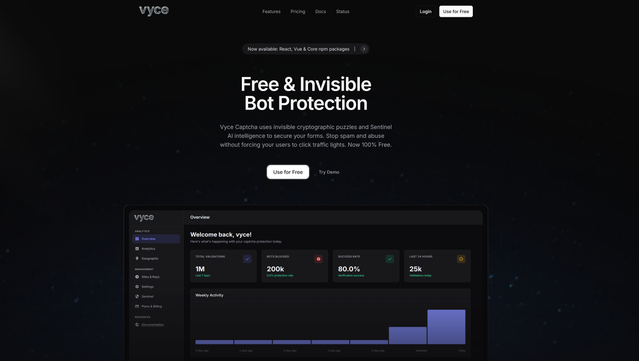Click the Yesterday bar in chart
The width and height of the screenshot is (639, 361).
408,336
